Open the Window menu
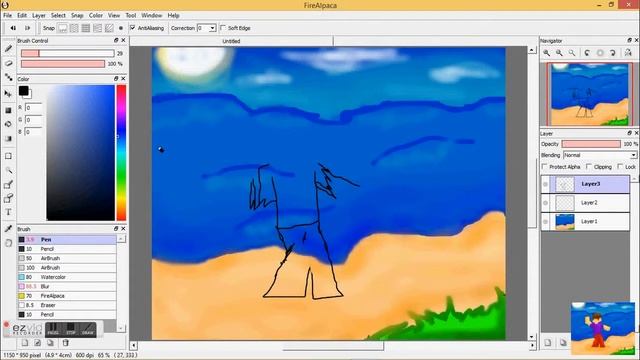 point(151,16)
